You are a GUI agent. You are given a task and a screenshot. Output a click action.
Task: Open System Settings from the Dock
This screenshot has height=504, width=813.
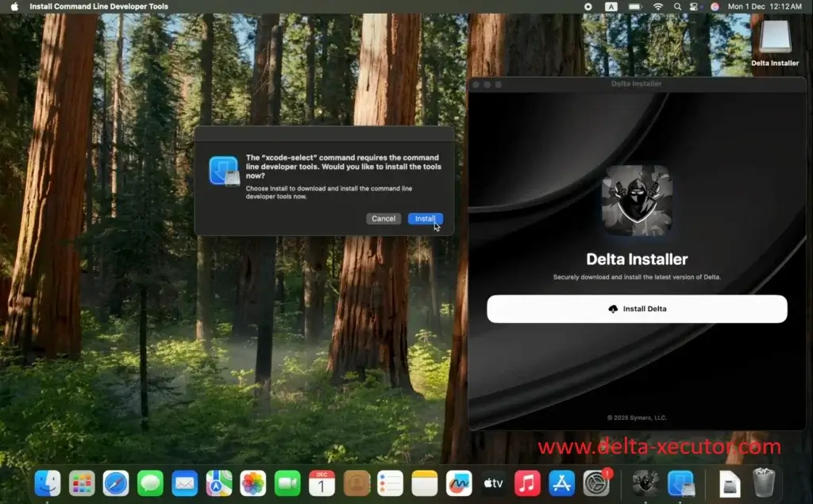597,483
